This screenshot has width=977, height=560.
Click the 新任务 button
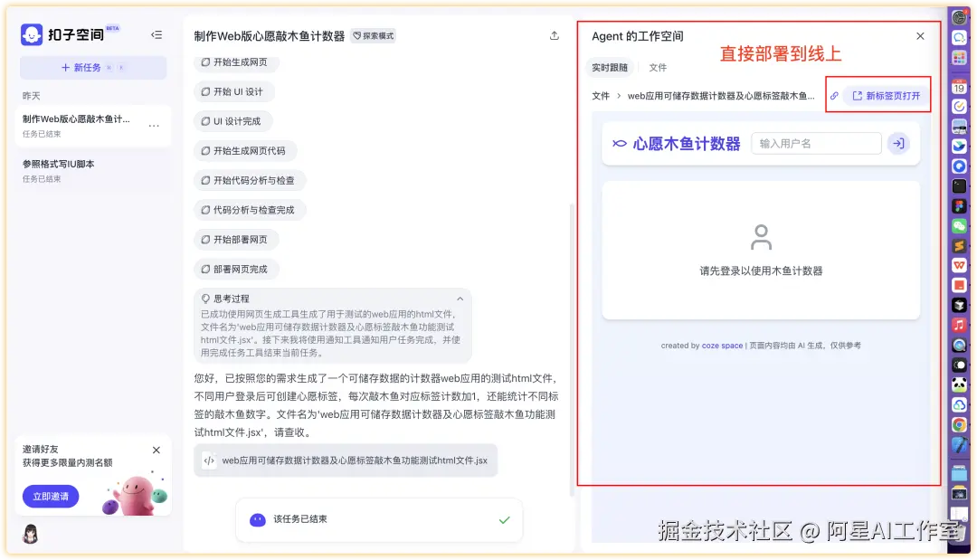(x=84, y=69)
